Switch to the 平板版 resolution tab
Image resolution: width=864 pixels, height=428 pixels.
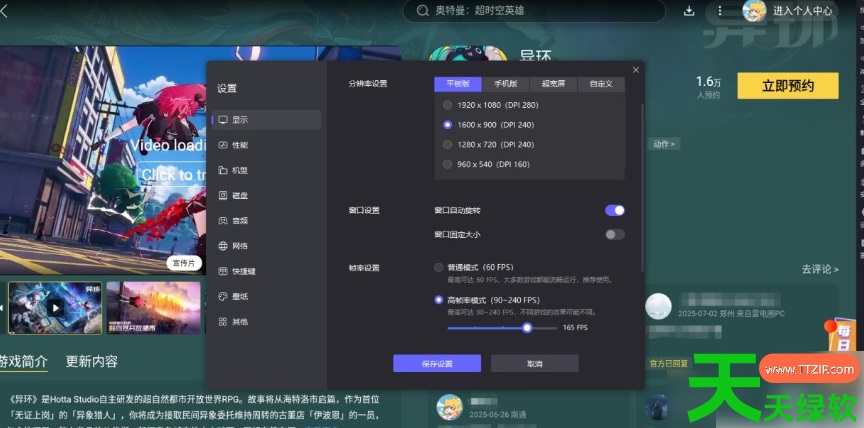[458, 84]
